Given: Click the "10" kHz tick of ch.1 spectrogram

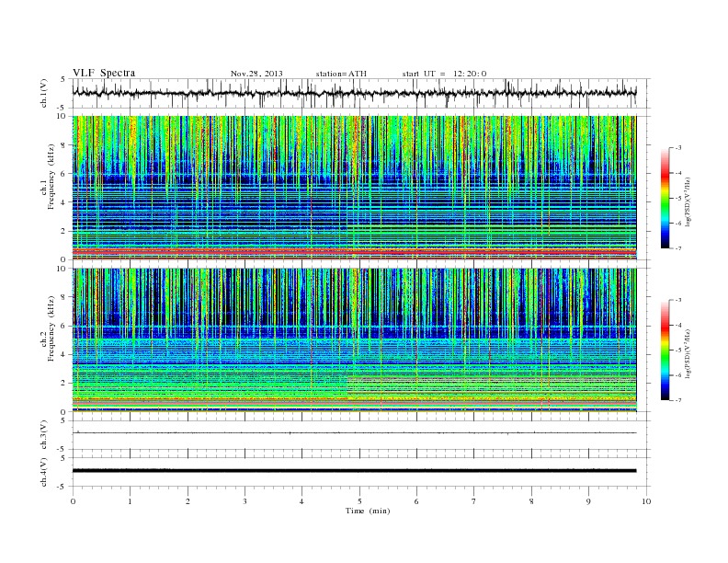Looking at the screenshot, I should tap(63, 116).
